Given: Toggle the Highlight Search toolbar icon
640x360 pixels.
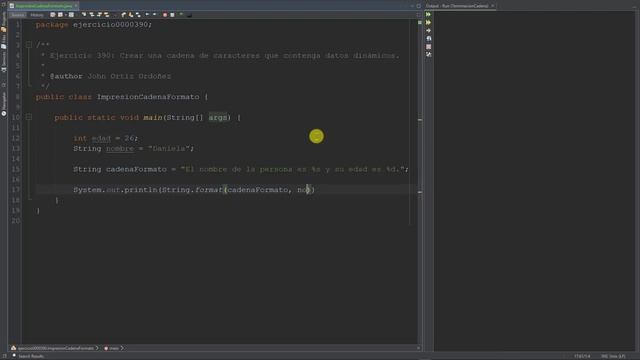Looking at the screenshot, I should point(107,15).
